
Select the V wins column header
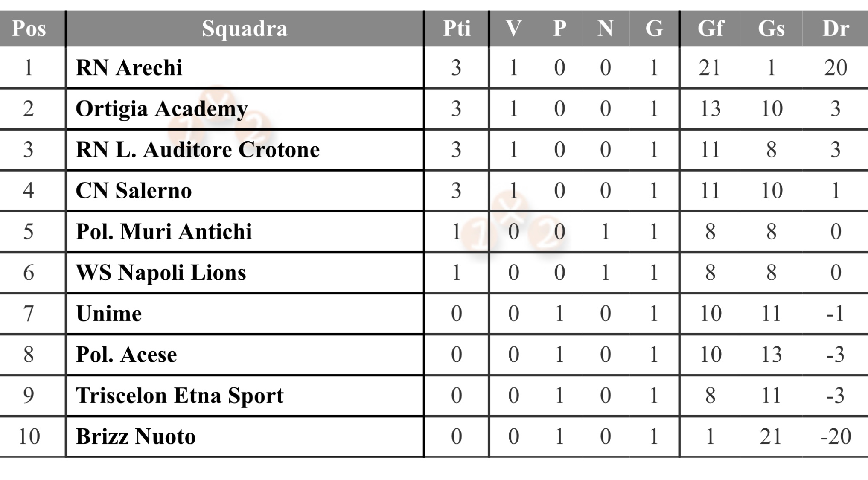coord(513,29)
